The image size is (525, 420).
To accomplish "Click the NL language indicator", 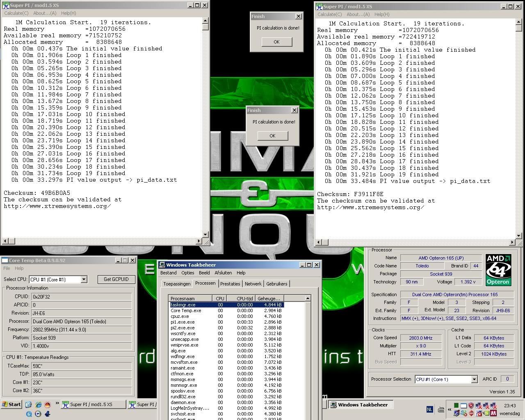I will [x=429, y=409].
